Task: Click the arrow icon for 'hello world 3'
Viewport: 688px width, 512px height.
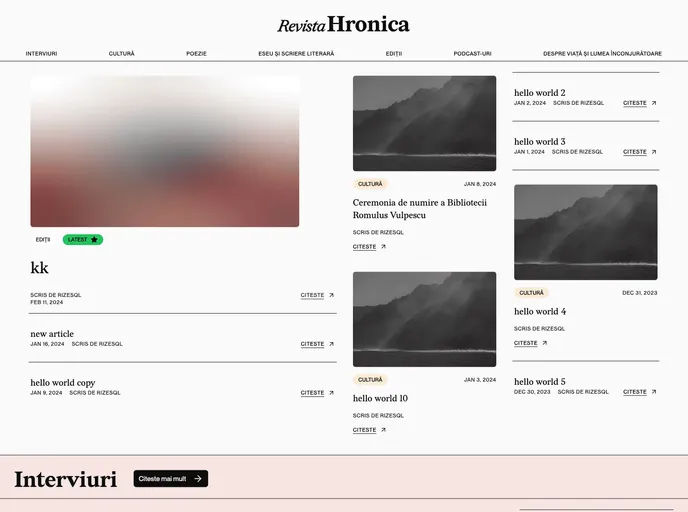Action: coord(654,152)
